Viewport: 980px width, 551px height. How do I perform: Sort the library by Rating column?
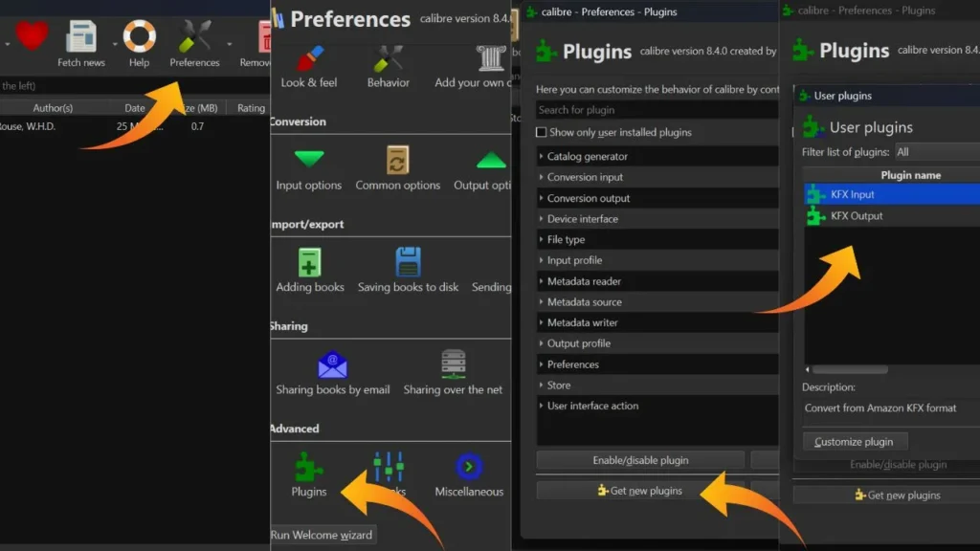click(x=252, y=108)
